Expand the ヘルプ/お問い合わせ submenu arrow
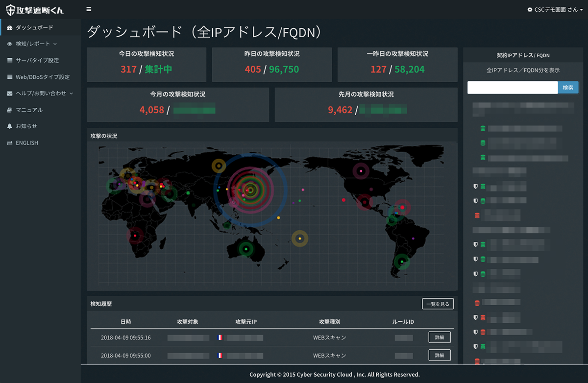This screenshot has width=588, height=383. (x=71, y=94)
